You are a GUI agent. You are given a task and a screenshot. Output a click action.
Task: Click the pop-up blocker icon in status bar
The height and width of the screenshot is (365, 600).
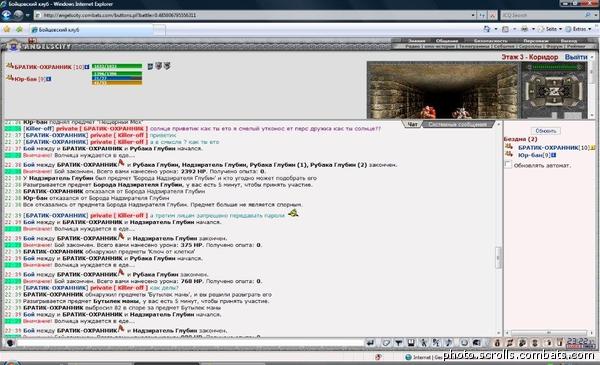coord(378,357)
